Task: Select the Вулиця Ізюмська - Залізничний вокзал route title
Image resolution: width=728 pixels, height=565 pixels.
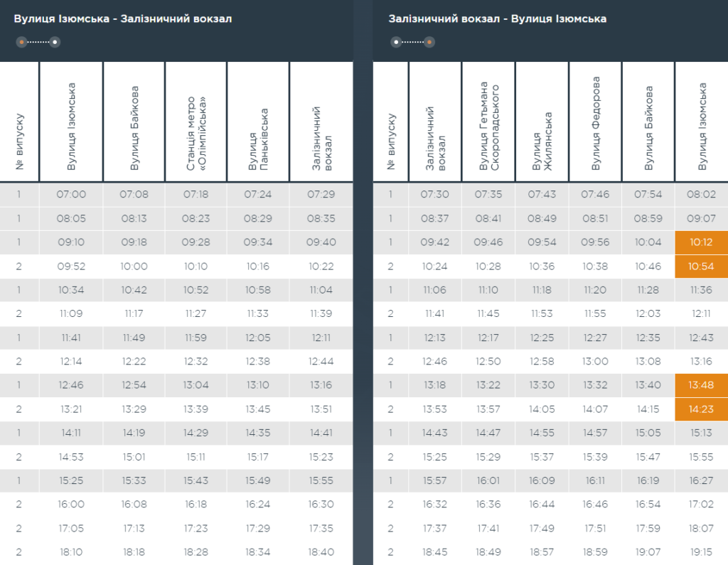Action: tap(123, 19)
